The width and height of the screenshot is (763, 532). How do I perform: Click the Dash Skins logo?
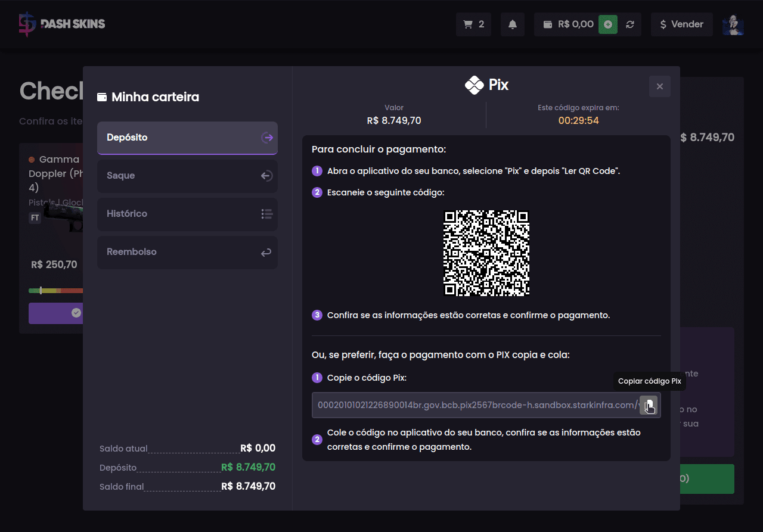tap(62, 24)
